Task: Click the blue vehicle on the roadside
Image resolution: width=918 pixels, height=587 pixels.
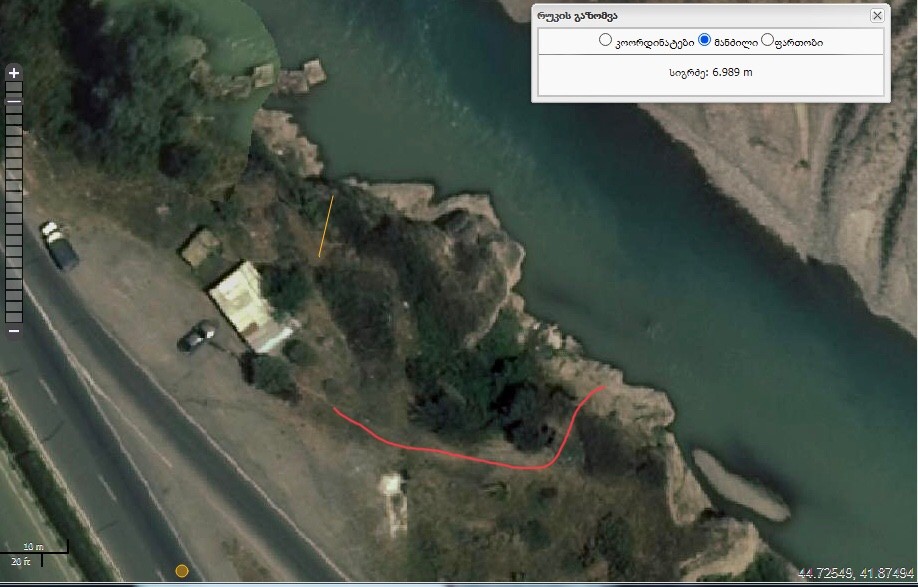Action: (x=59, y=245)
